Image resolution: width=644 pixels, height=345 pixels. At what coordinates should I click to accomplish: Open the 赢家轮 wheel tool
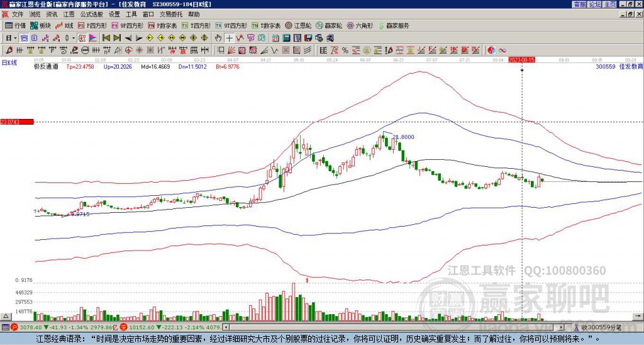click(x=329, y=25)
